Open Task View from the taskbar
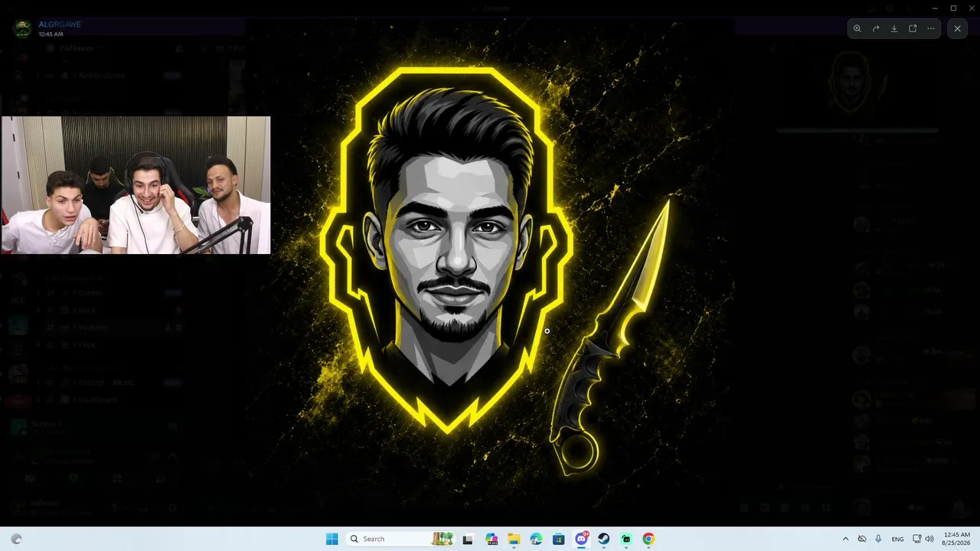980x551 pixels. [x=468, y=539]
